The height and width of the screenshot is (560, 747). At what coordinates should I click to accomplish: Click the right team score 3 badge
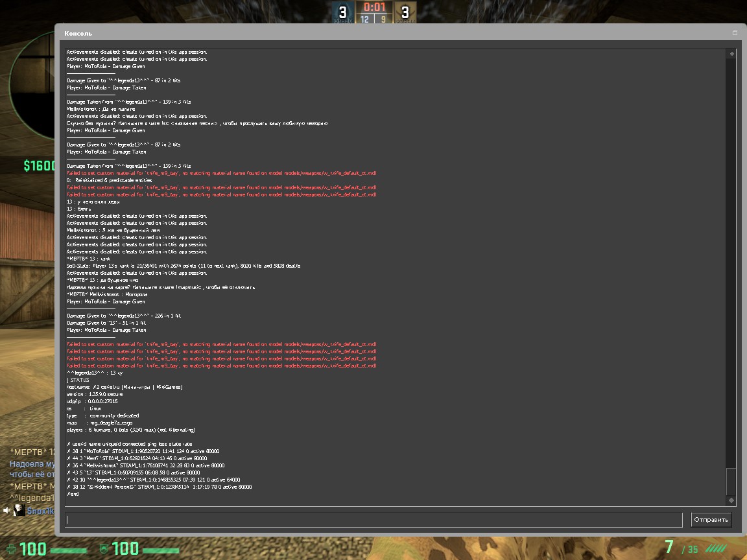click(405, 12)
